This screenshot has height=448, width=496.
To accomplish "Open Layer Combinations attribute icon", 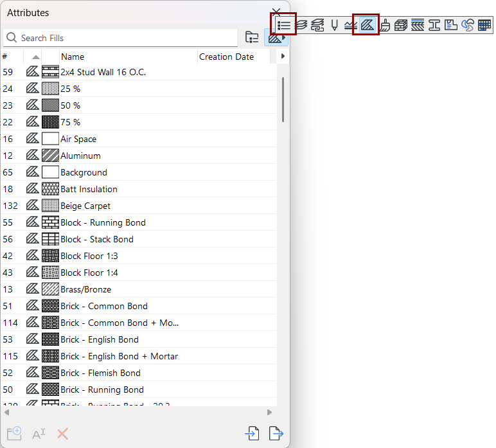I will [x=317, y=25].
